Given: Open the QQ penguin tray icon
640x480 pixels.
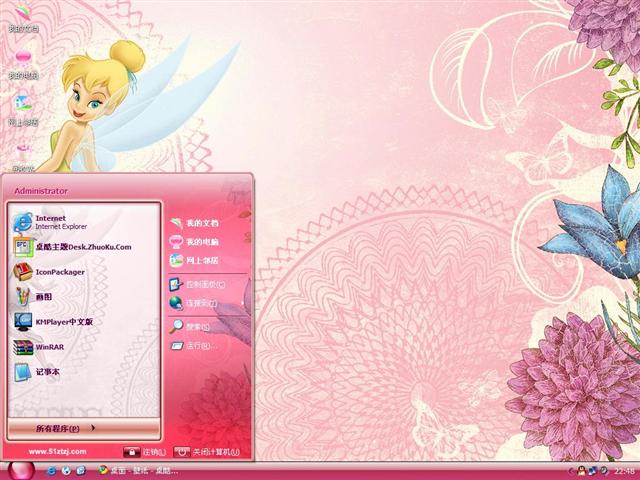Looking at the screenshot, I should [x=581, y=471].
